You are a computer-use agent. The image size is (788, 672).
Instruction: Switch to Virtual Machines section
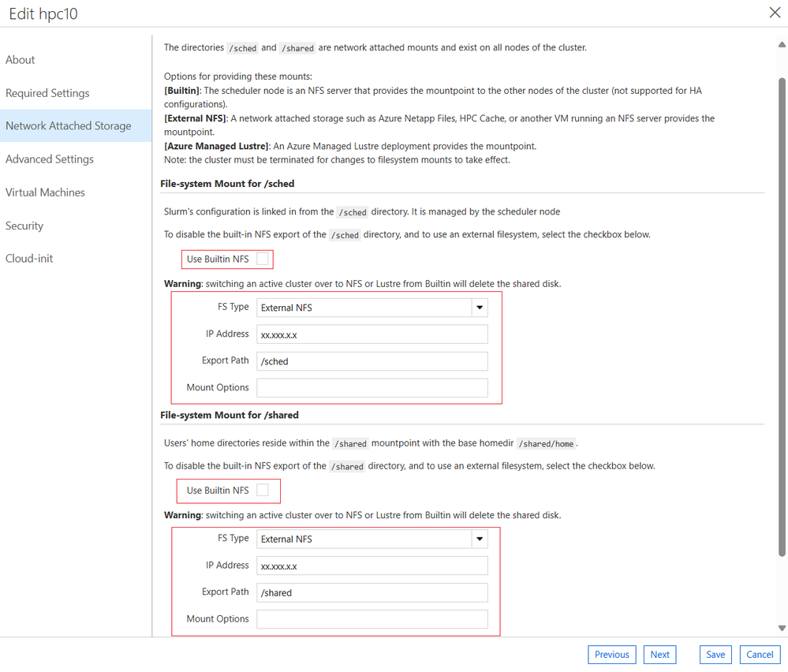[45, 192]
